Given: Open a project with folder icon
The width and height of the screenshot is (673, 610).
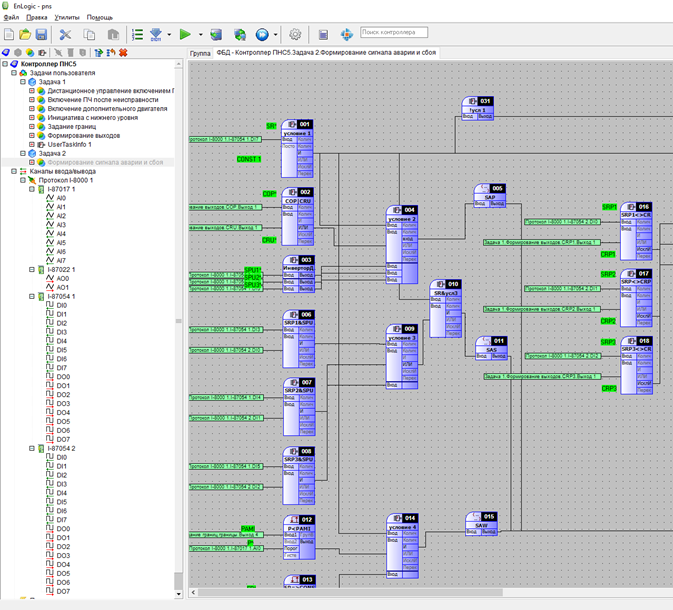Looking at the screenshot, I should [25, 34].
